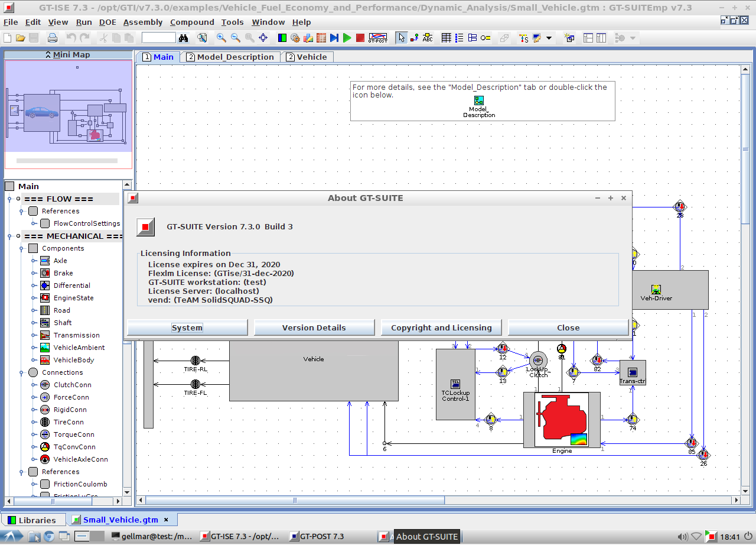Open the DOE menu
The image size is (756, 545).
tap(107, 22)
